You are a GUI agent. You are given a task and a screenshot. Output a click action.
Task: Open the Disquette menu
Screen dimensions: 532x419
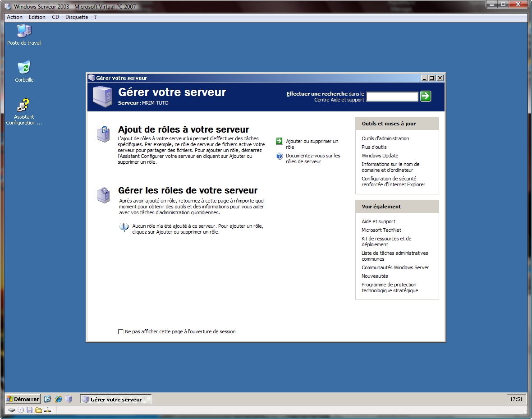77,17
